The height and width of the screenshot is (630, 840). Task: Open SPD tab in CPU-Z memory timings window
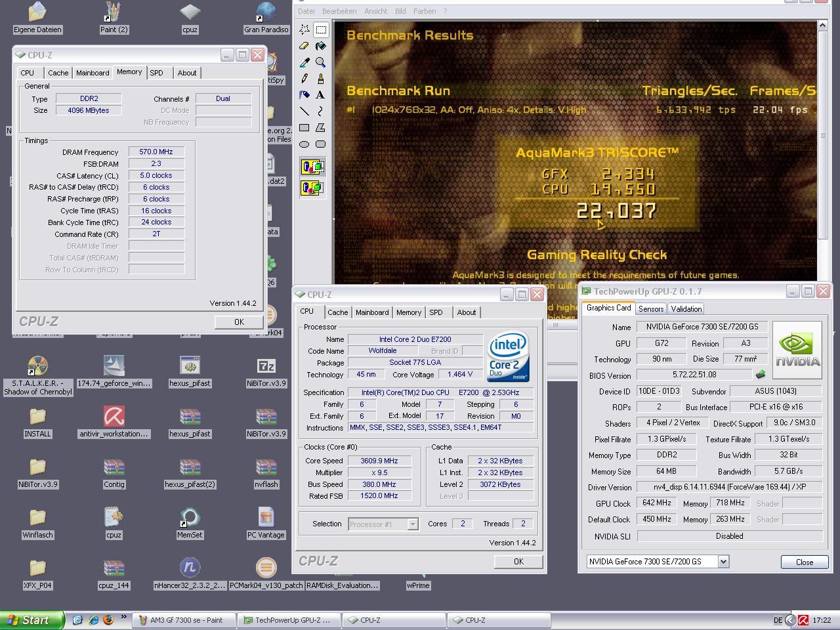156,73
